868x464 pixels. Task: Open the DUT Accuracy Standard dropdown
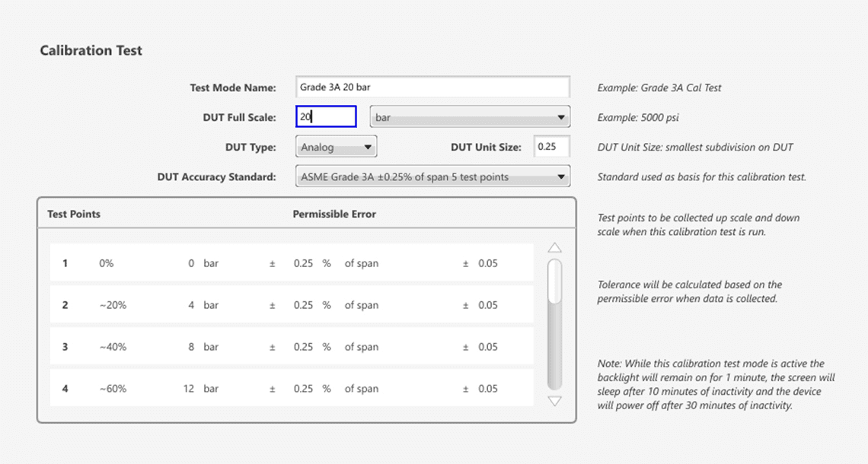pos(432,176)
